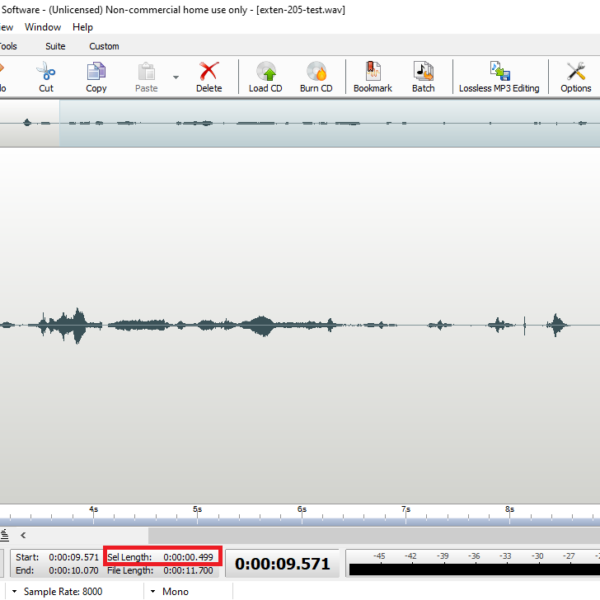Open the Window menu
This screenshot has height=600, width=600.
pos(42,27)
